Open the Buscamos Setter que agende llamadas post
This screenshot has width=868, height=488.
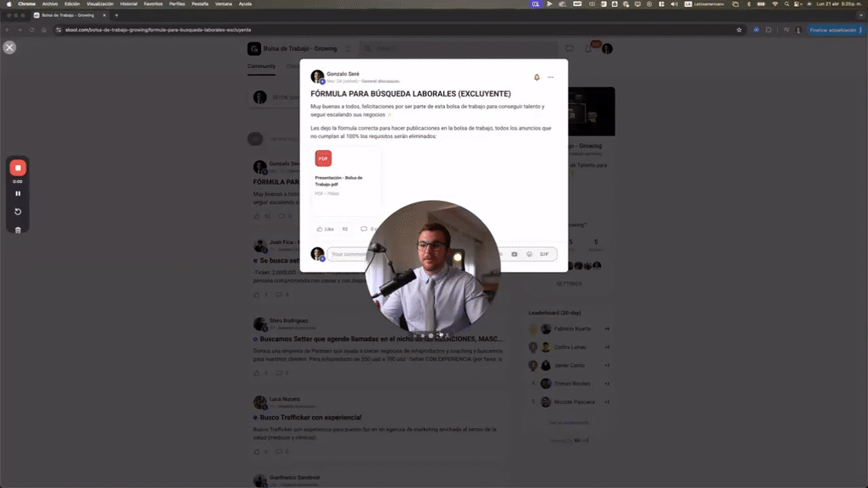(381, 339)
